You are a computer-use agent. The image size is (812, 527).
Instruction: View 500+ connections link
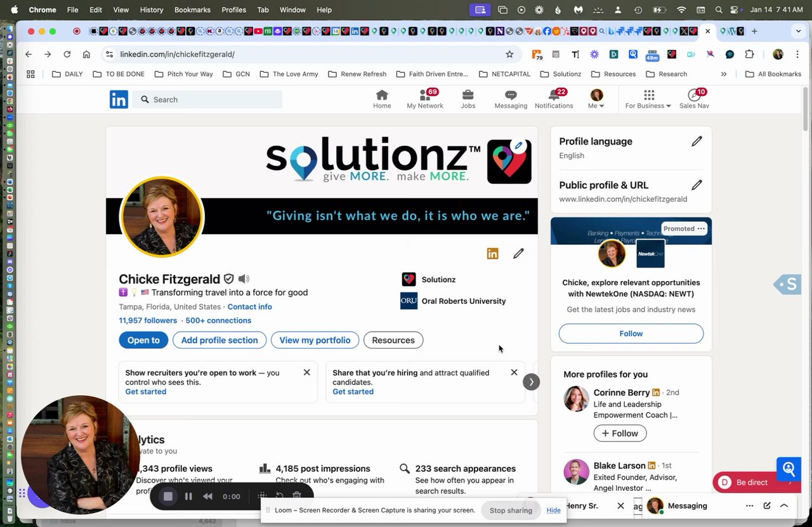(x=218, y=321)
